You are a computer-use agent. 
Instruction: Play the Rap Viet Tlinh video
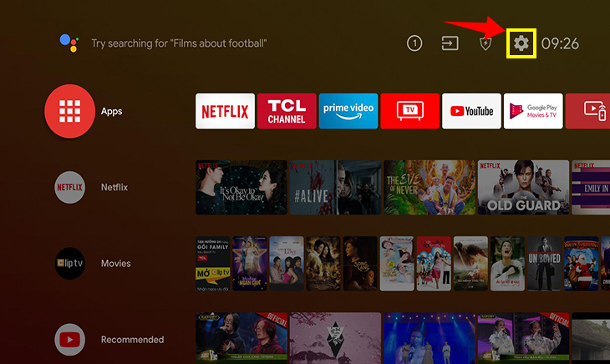coord(523,338)
